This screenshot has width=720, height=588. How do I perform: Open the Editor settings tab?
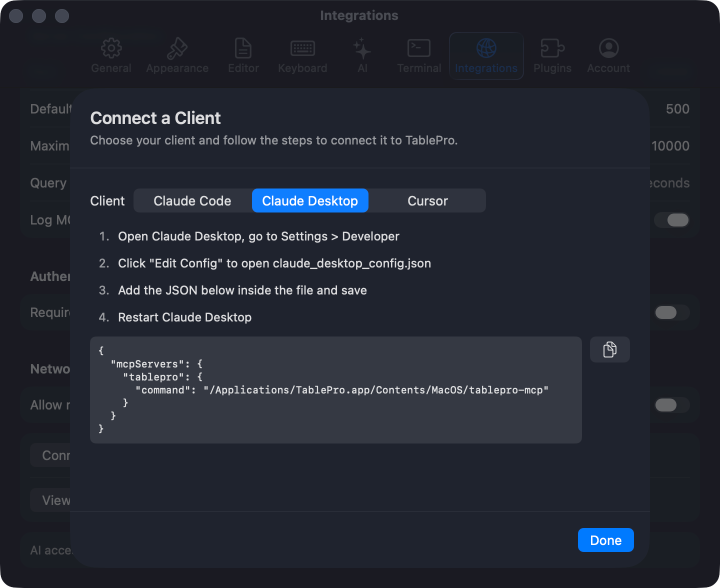243,56
